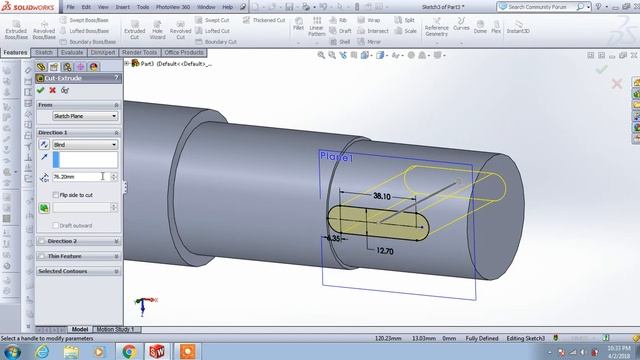This screenshot has width=640, height=360.
Task: Switch to the Render Tools tab
Action: [x=140, y=53]
